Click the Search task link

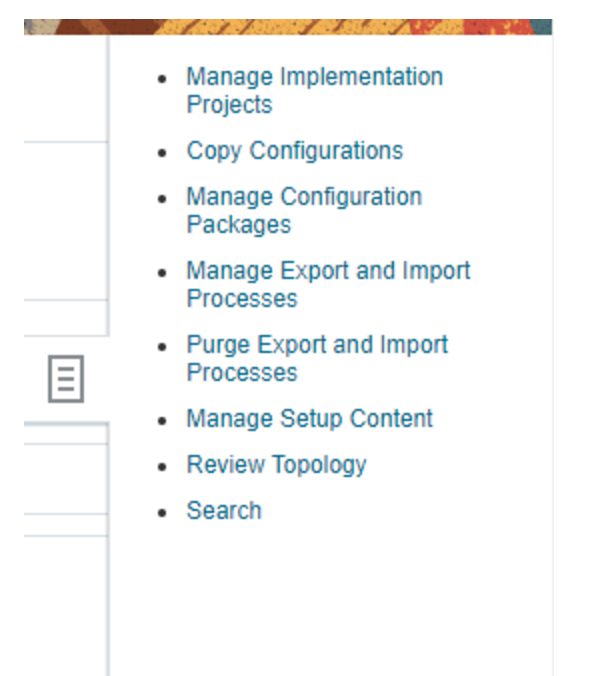(224, 511)
